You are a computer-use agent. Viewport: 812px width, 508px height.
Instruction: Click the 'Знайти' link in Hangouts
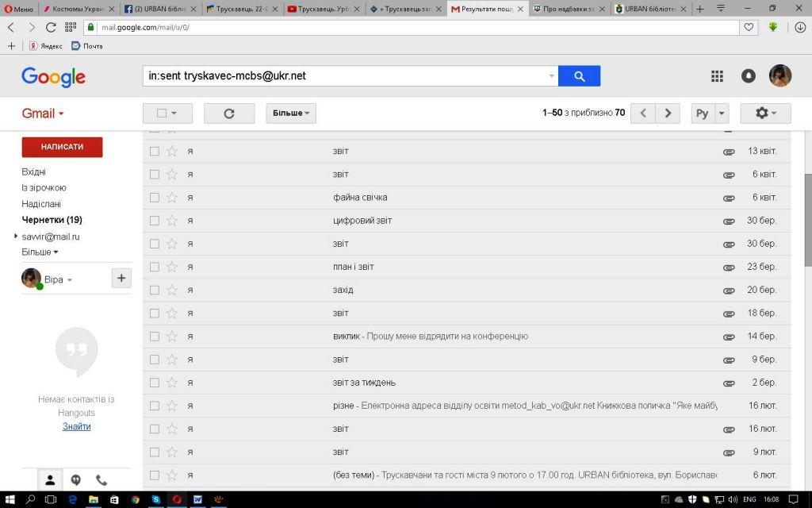click(x=76, y=426)
